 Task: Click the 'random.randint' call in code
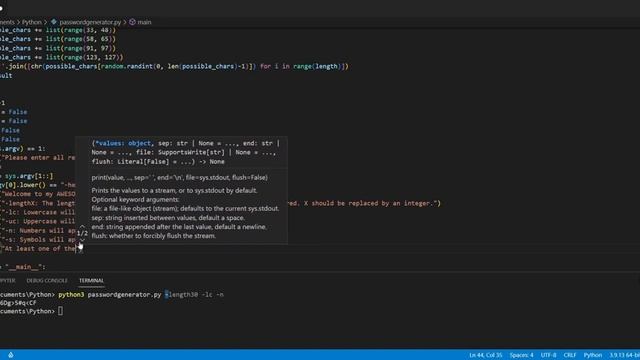click(x=127, y=66)
